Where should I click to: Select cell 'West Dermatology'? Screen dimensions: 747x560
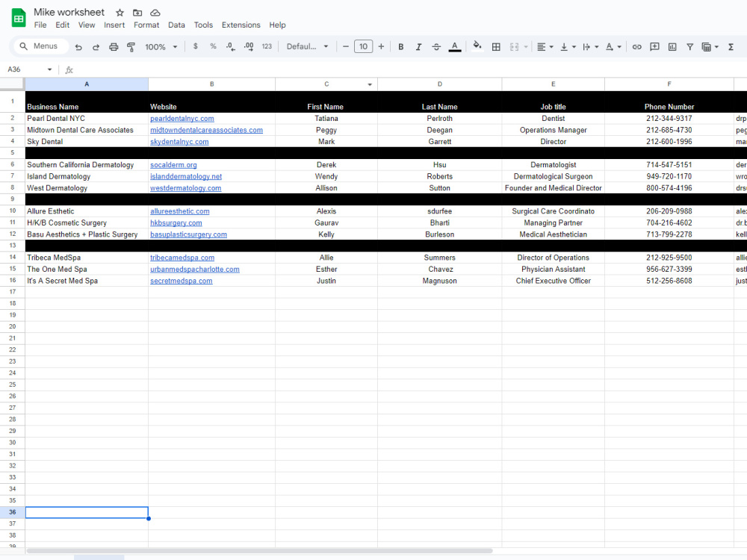(87, 188)
